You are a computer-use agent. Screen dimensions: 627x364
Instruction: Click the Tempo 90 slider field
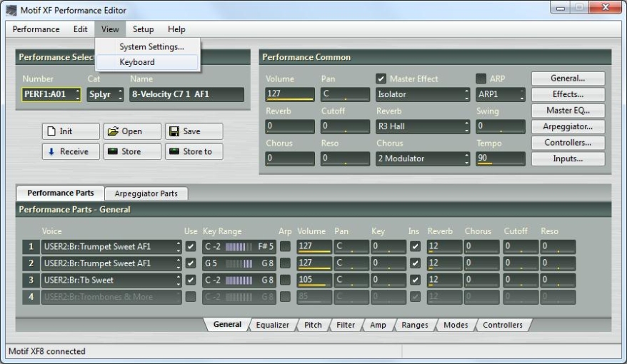point(501,158)
